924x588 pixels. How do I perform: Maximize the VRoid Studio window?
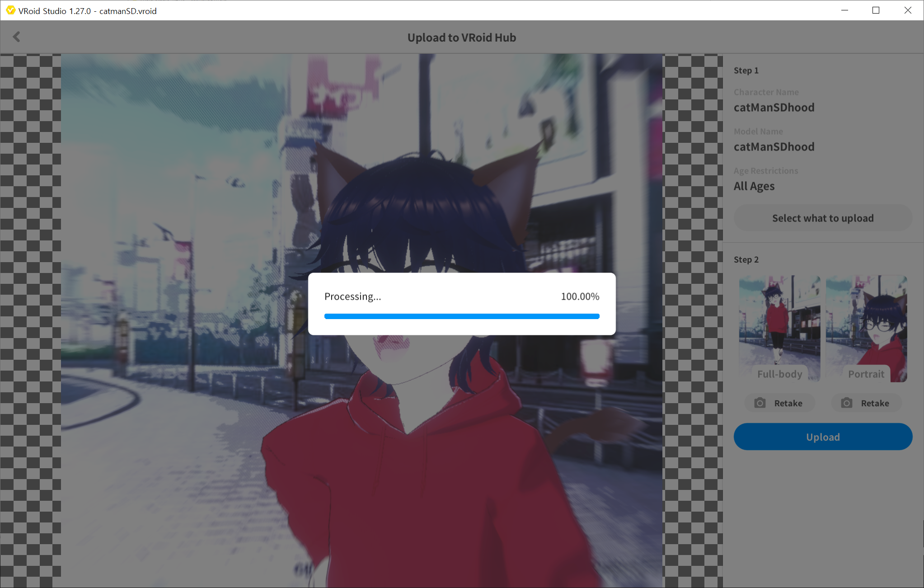pos(876,10)
